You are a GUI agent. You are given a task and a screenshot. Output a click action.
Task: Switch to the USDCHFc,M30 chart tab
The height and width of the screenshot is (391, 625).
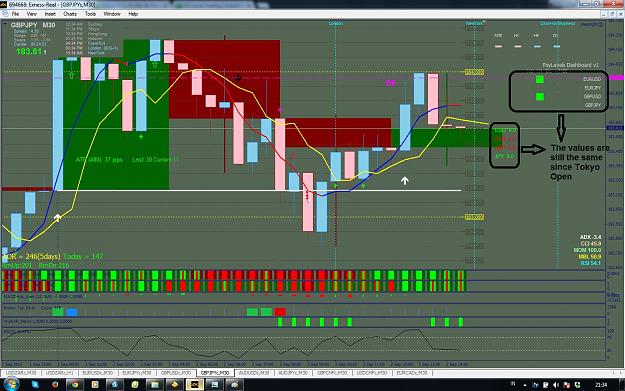coord(372,373)
